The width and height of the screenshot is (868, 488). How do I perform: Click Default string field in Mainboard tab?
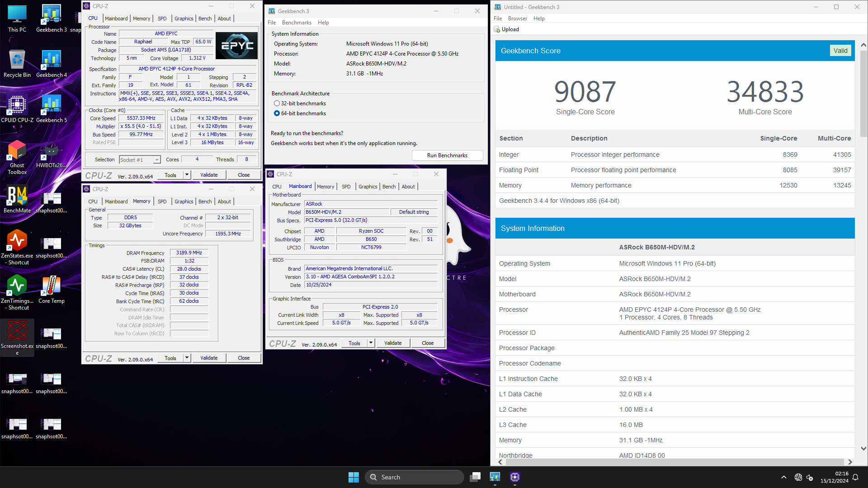pos(414,212)
